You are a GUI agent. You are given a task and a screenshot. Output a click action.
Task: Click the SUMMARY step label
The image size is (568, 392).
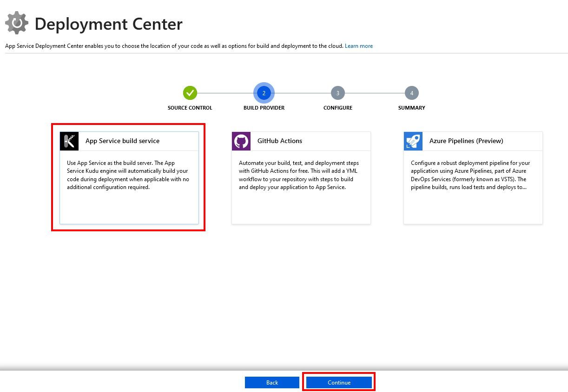point(412,108)
